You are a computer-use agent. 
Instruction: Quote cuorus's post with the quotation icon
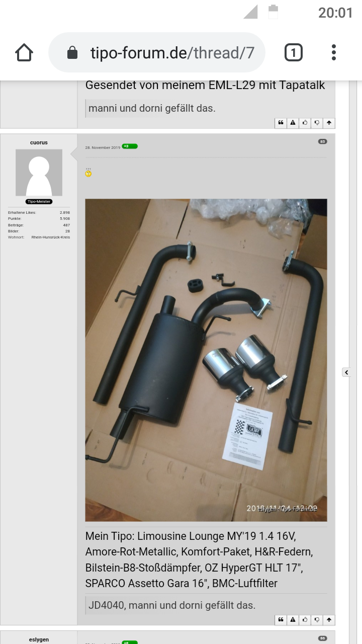281,620
